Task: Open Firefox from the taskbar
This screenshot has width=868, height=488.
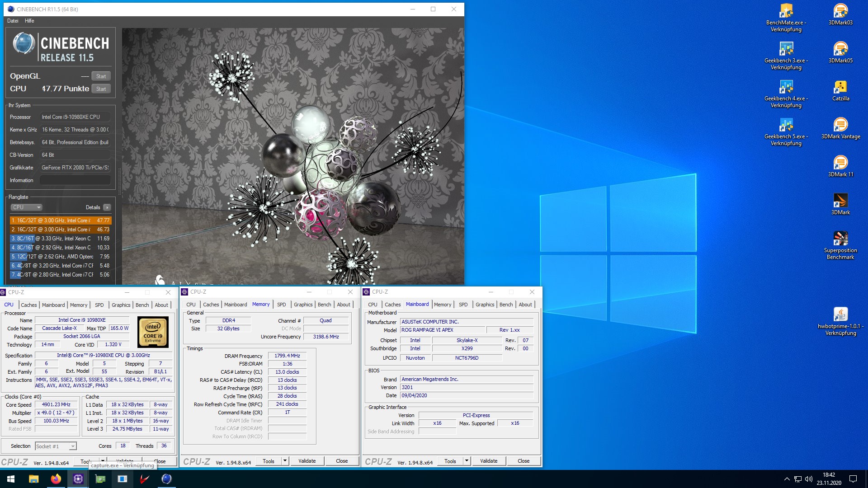Action: point(56,479)
